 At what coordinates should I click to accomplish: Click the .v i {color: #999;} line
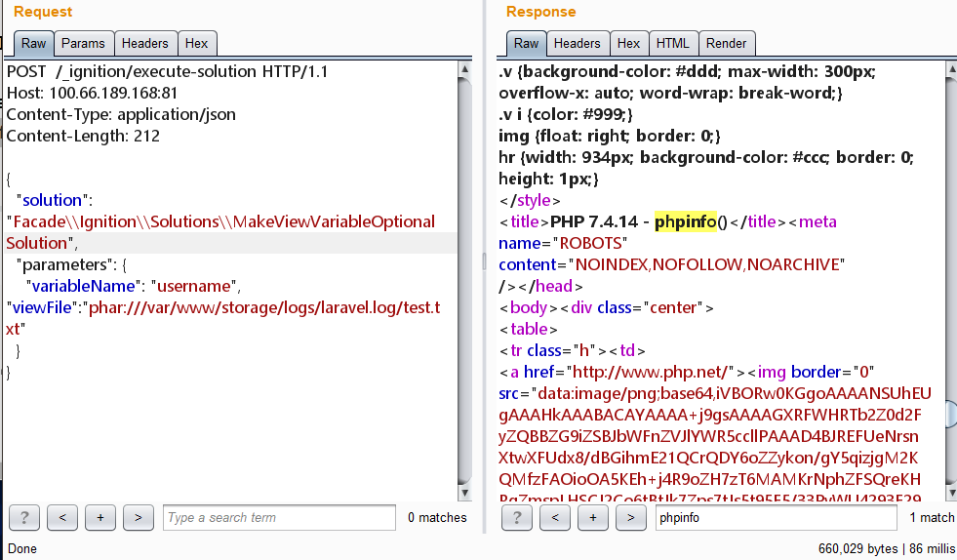pos(566,114)
